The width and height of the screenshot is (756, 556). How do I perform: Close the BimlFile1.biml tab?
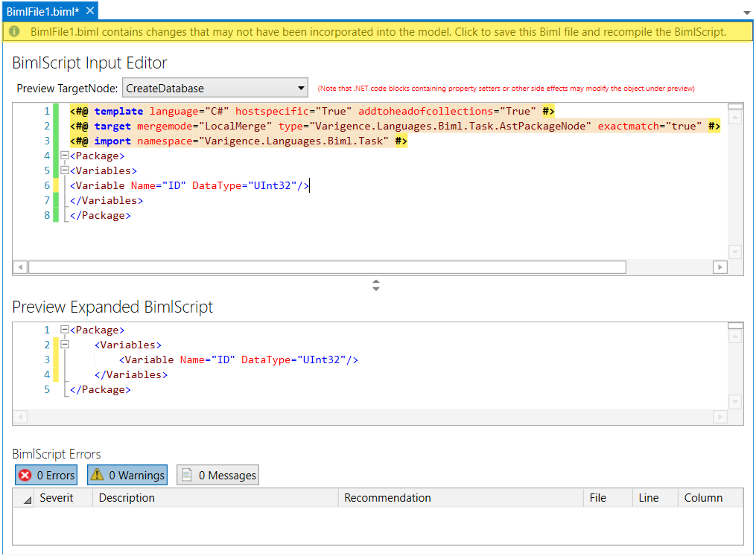point(92,10)
